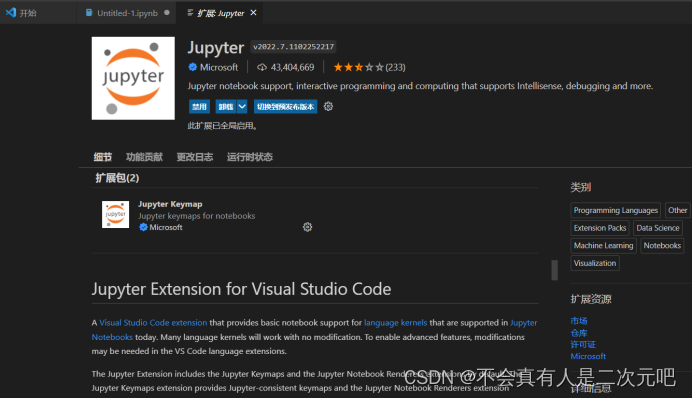Click the install count download icon
This screenshot has width=692, height=398.
click(x=262, y=67)
